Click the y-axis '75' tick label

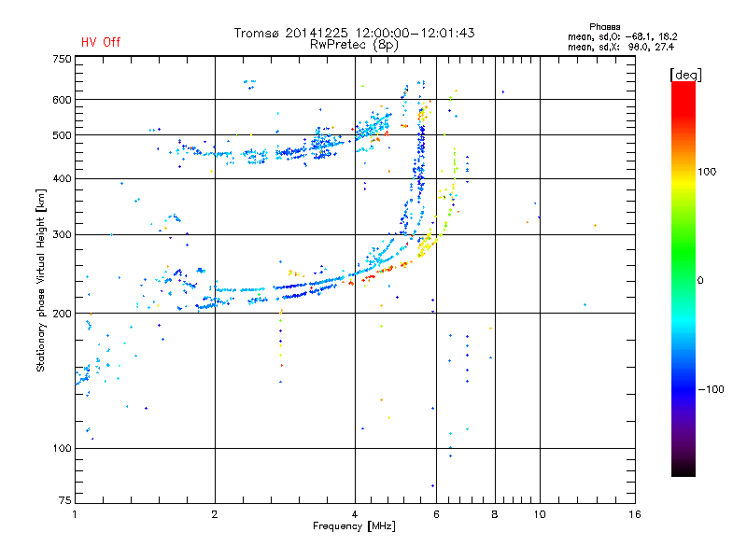click(x=65, y=500)
